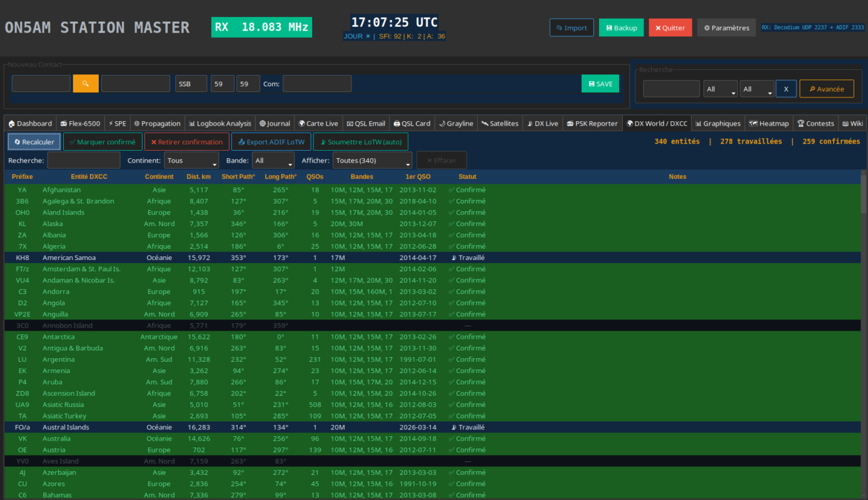Open Paramètres settings
The height and width of the screenshot is (500, 868).
point(726,27)
